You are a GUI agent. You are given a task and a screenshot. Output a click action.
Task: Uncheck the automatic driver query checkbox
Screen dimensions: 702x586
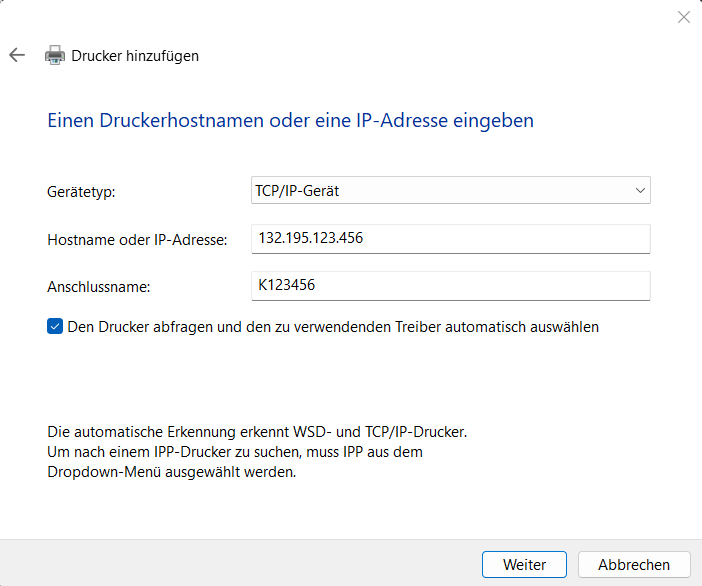(55, 327)
